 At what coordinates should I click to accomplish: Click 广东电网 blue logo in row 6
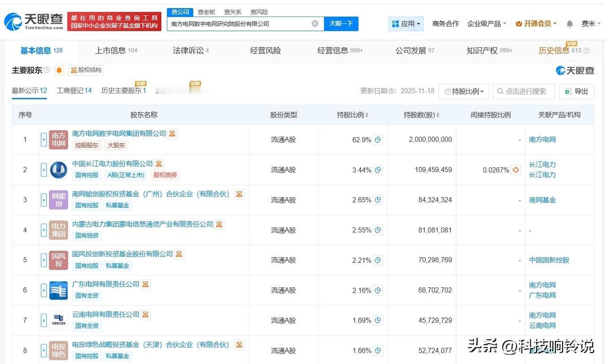[x=59, y=290]
